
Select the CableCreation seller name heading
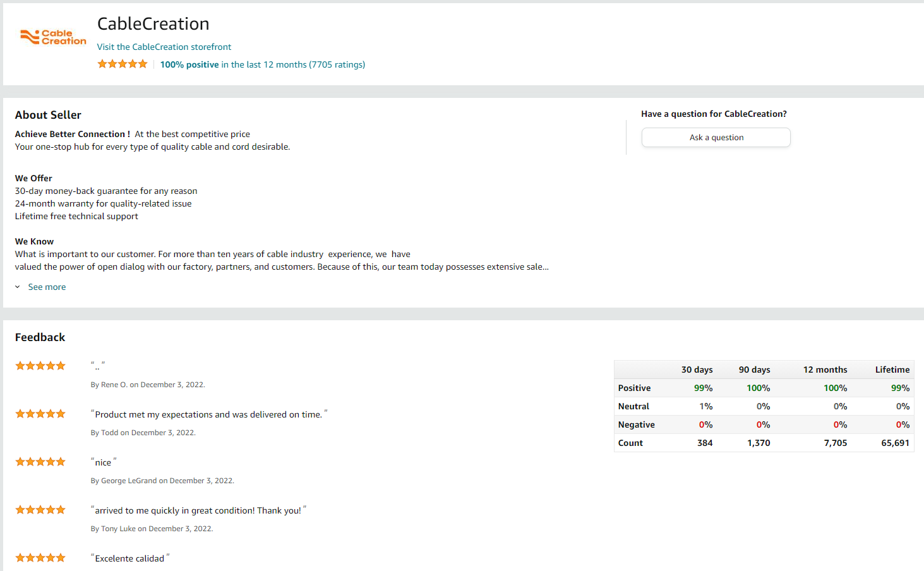[153, 23]
